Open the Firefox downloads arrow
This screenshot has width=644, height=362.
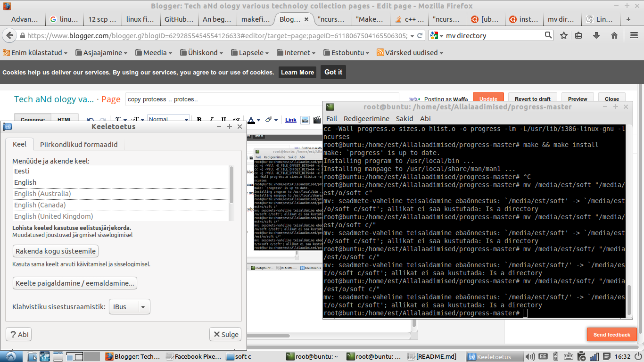click(596, 35)
